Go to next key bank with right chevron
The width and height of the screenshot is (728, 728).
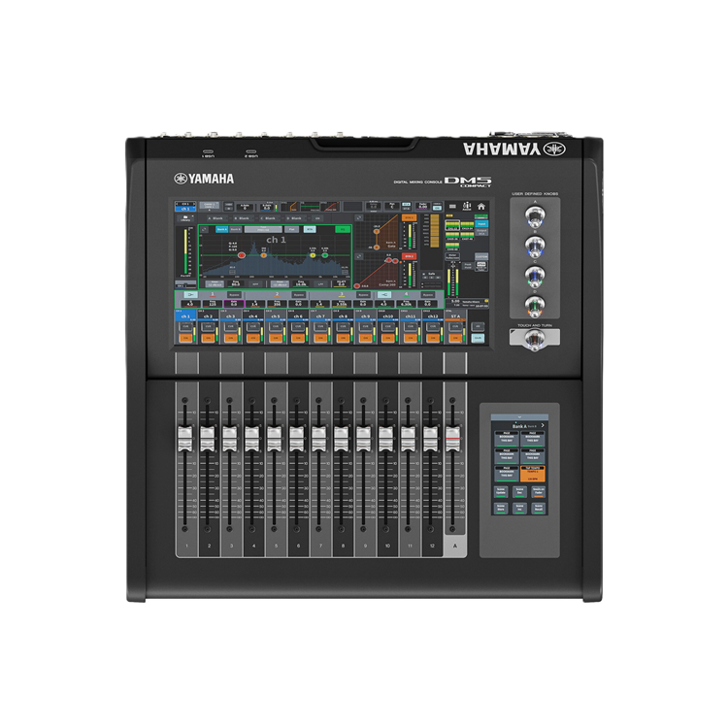click(543, 425)
